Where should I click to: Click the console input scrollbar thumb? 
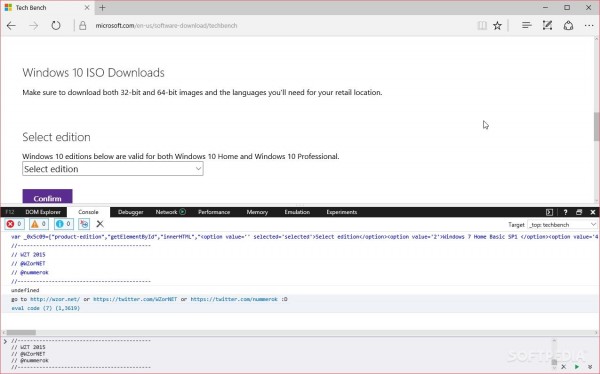click(x=554, y=362)
